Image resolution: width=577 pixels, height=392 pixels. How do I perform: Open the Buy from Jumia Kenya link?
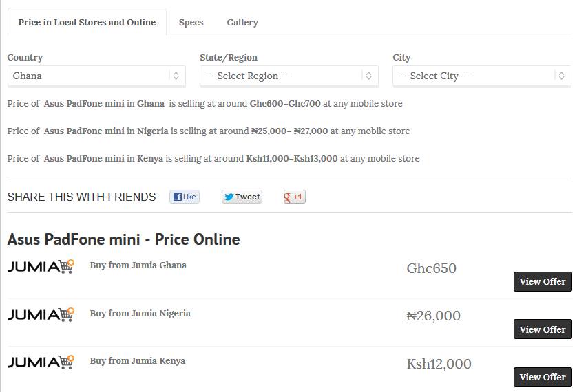pyautogui.click(x=138, y=361)
